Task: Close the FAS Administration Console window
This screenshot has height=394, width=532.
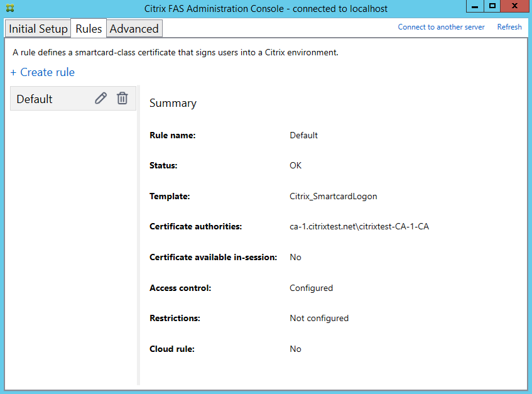Action: (514, 6)
